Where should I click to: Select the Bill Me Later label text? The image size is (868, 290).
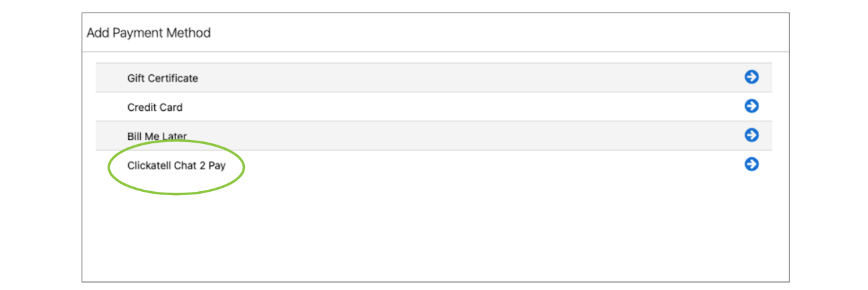tap(157, 136)
